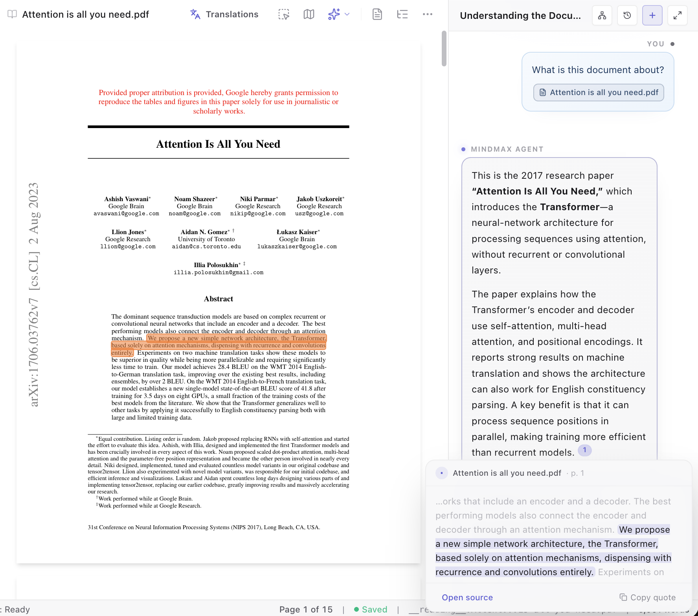Click the Saved status indicator
The image size is (698, 616).
(x=371, y=609)
